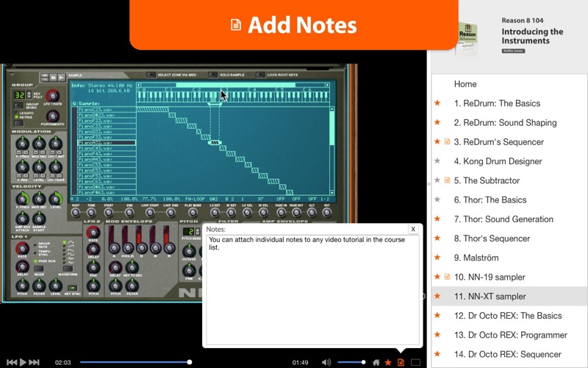588x368 pixels.
Task: Play the current video
Action: [x=23, y=362]
